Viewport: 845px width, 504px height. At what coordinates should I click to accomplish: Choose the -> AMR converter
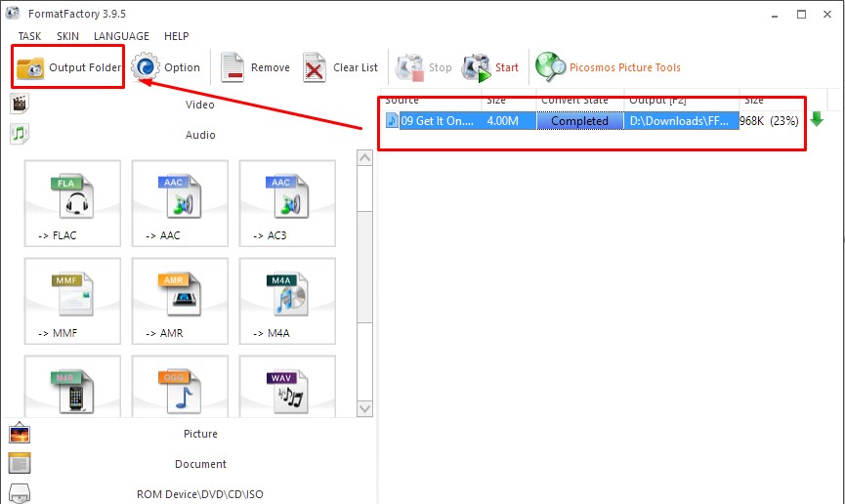(x=180, y=301)
